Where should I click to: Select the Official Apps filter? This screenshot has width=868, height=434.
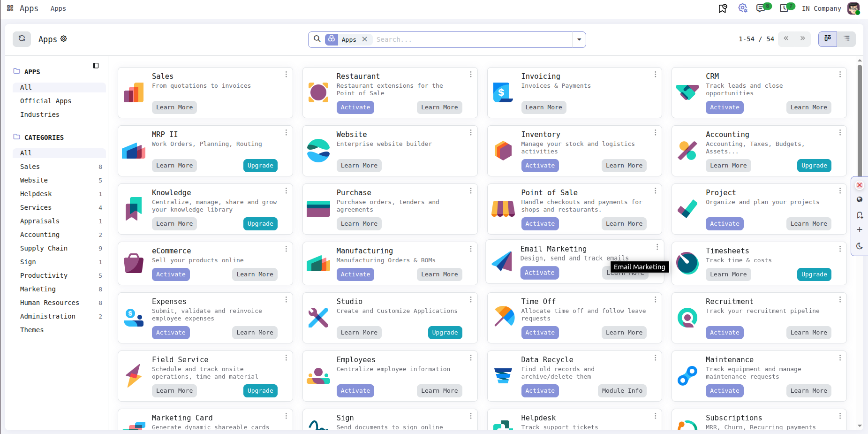[x=45, y=101]
